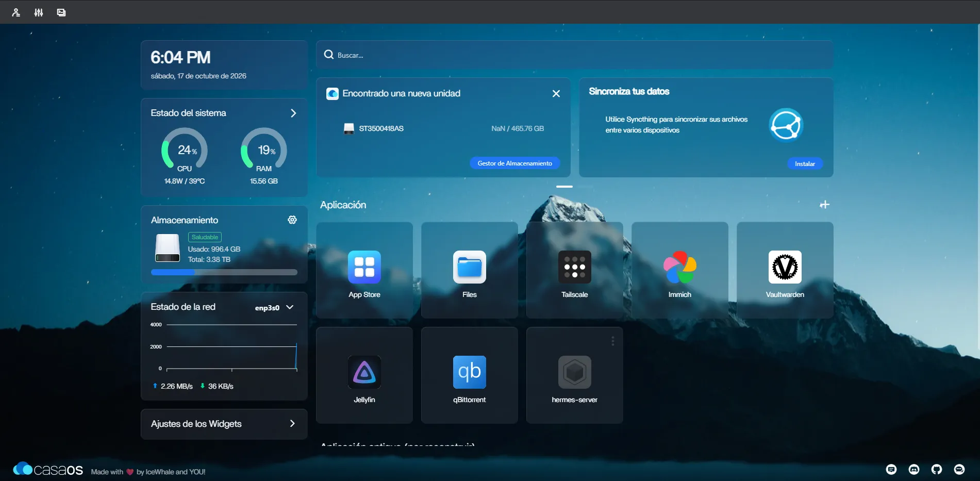Image resolution: width=980 pixels, height=481 pixels.
Task: Click the Estado de la red title
Action: 183,307
